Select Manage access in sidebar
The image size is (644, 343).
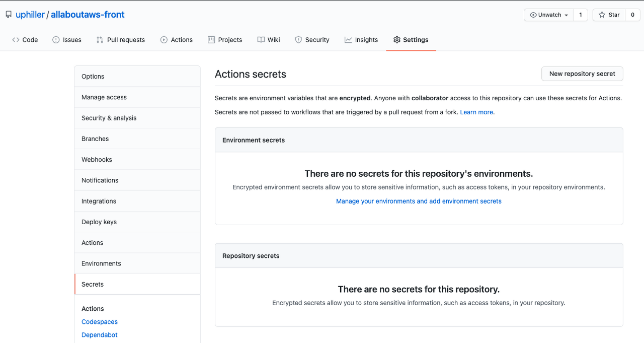click(137, 97)
